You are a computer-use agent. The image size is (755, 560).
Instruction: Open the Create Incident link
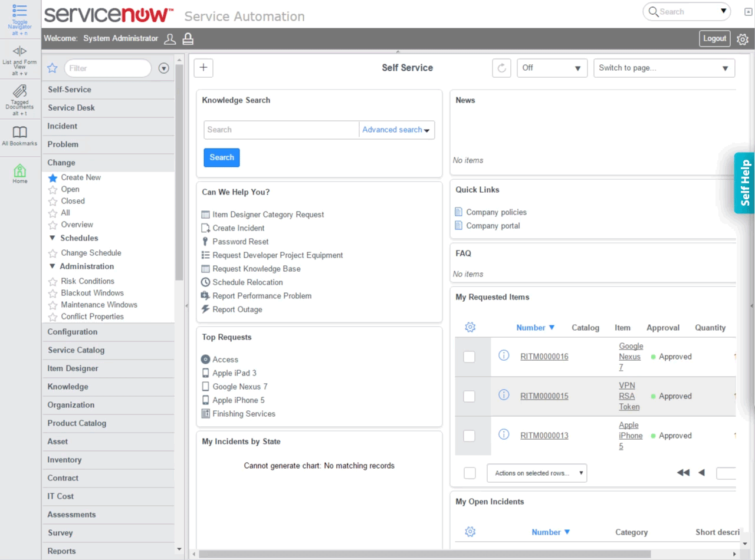(238, 228)
